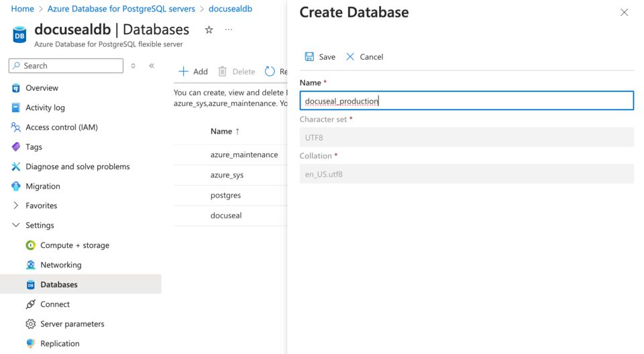The image size is (644, 354).
Task: Select the docuseal database row
Action: 230,216
